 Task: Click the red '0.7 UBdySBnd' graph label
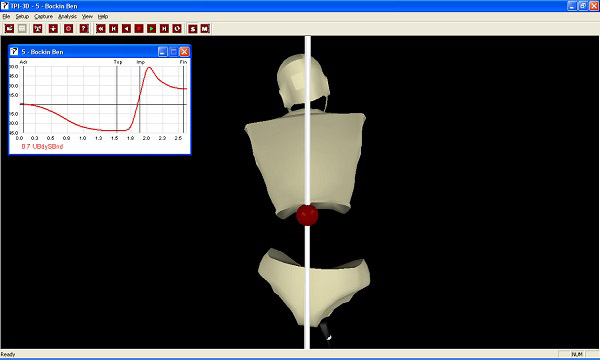(42, 147)
